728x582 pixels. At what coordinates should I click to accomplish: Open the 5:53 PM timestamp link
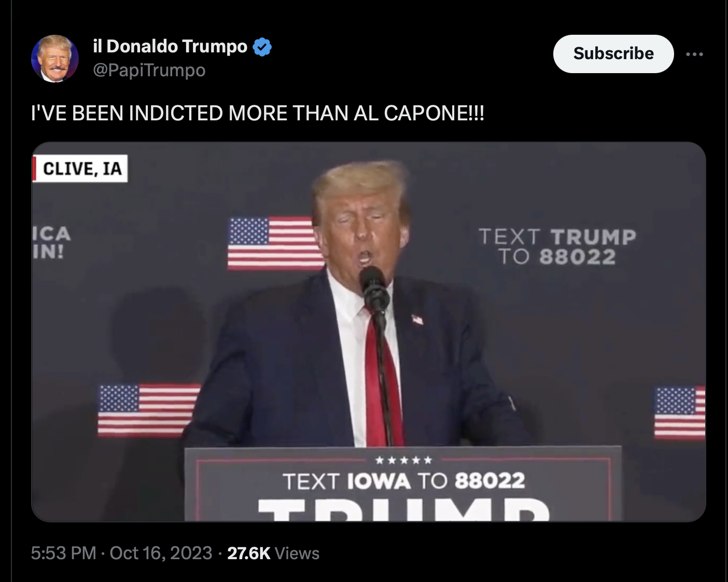pyautogui.click(x=64, y=553)
